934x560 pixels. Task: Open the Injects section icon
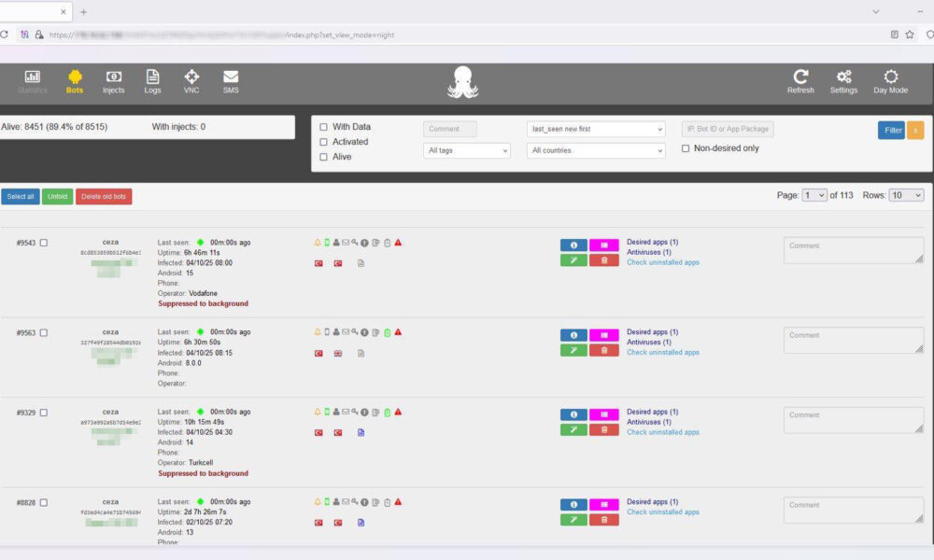(113, 78)
